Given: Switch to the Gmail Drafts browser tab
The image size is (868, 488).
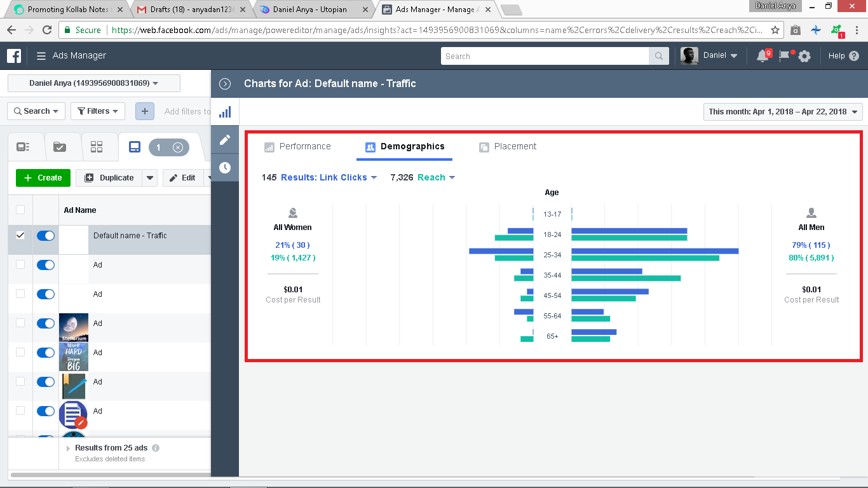Looking at the screenshot, I should [191, 10].
